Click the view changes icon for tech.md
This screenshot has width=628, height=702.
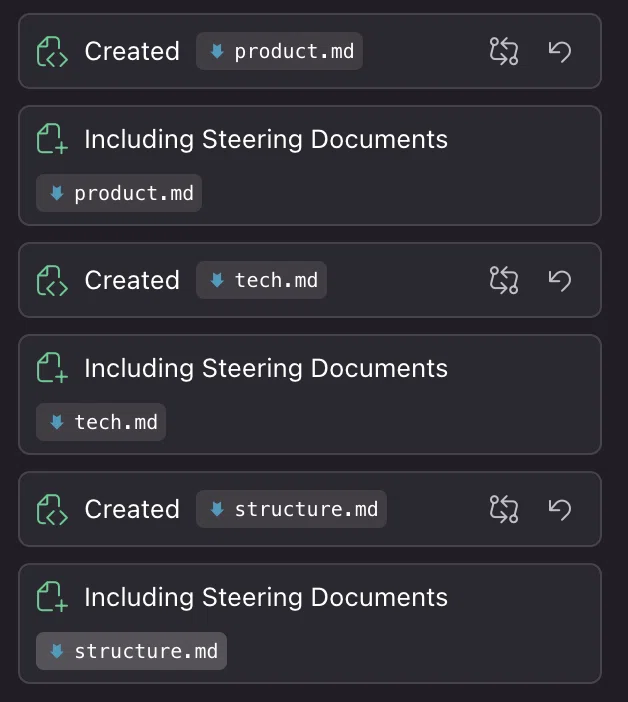[x=504, y=280]
